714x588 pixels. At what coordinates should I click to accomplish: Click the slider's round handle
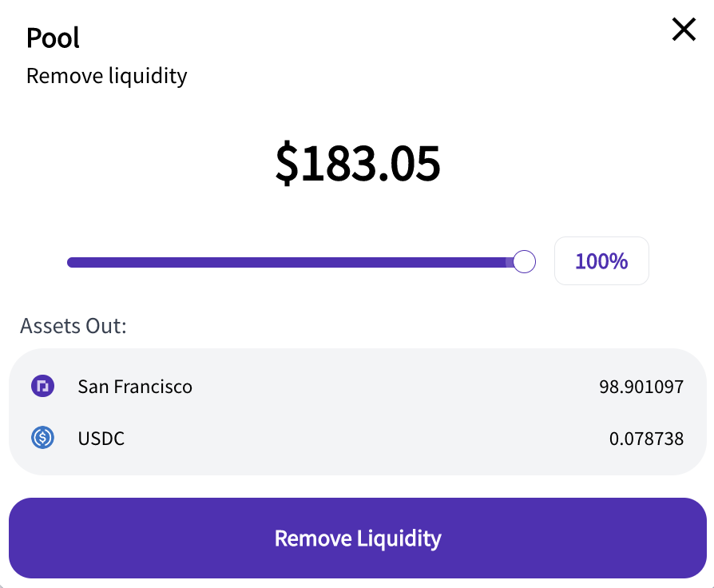pos(524,262)
